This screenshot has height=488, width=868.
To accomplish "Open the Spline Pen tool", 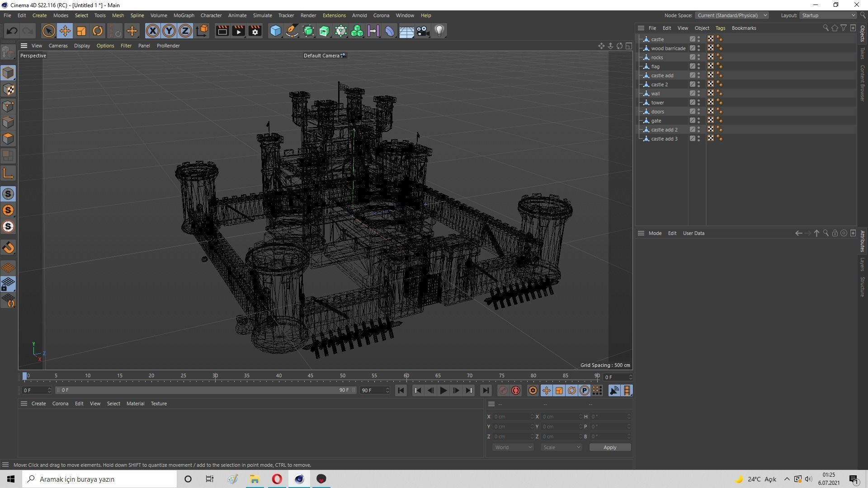I will (292, 31).
